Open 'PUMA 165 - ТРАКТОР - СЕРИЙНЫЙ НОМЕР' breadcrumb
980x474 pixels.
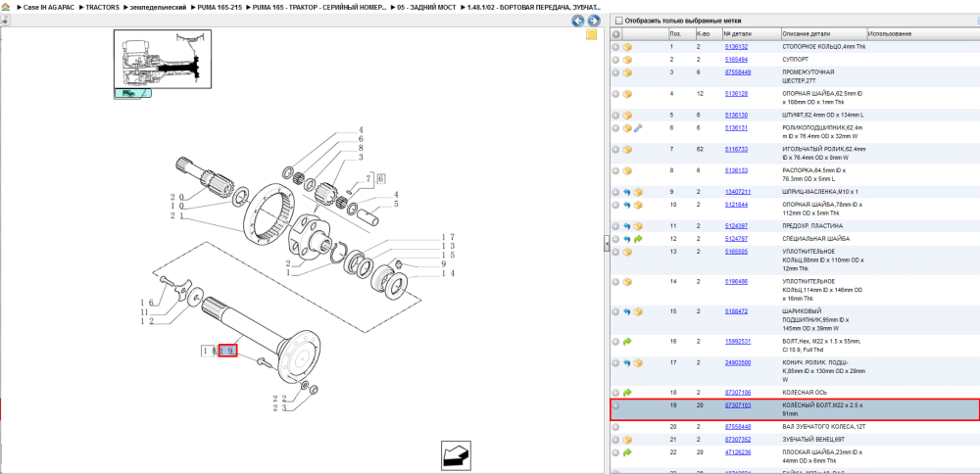click(x=318, y=7)
